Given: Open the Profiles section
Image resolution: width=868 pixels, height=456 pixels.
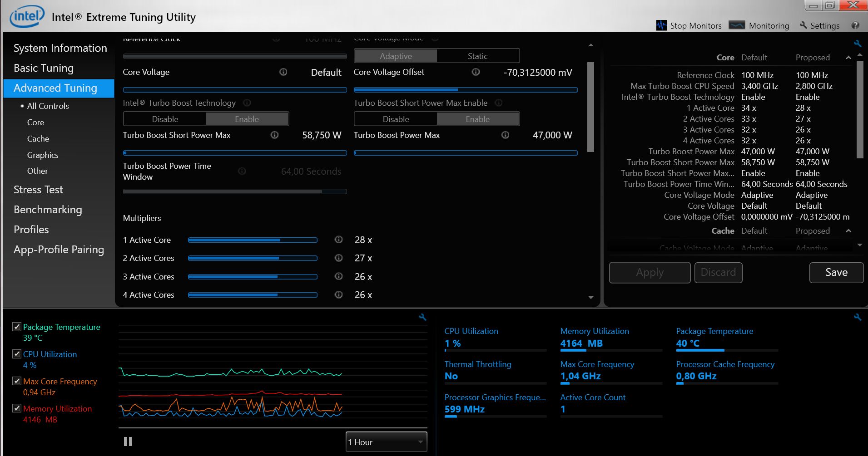Looking at the screenshot, I should pos(31,230).
